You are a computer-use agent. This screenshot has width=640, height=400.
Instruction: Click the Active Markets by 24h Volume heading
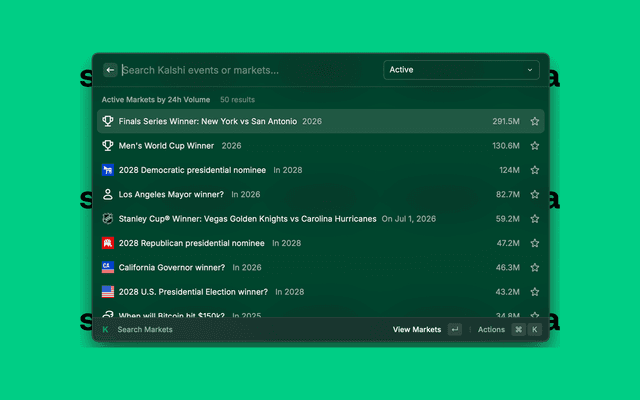click(x=156, y=100)
